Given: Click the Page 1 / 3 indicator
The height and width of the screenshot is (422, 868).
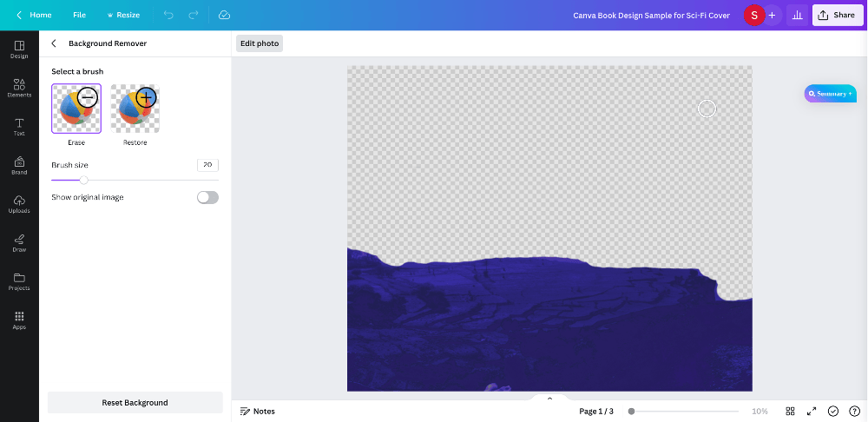Looking at the screenshot, I should point(596,412).
